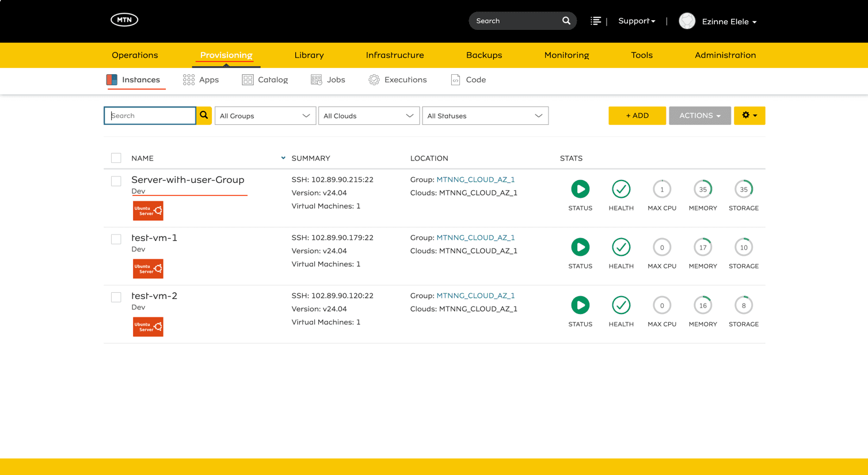Open the Ezinne Elele user menu
Viewport: 868px width, 475px height.
729,22
